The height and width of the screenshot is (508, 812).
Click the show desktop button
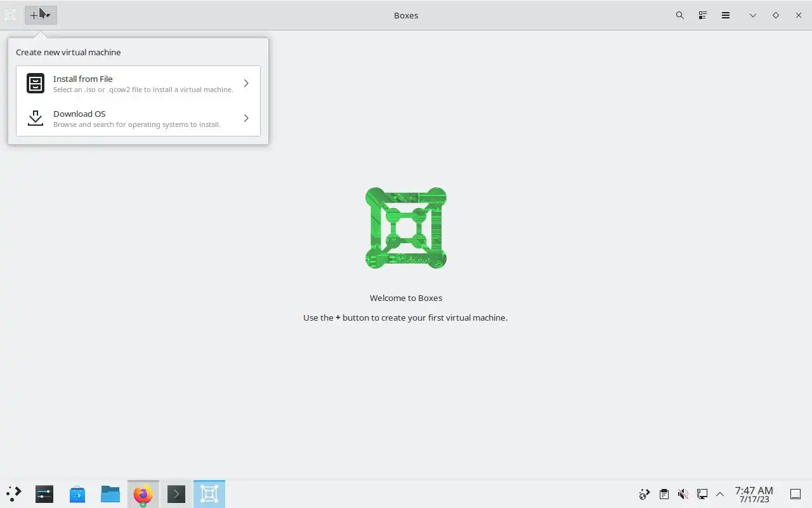[796, 494]
